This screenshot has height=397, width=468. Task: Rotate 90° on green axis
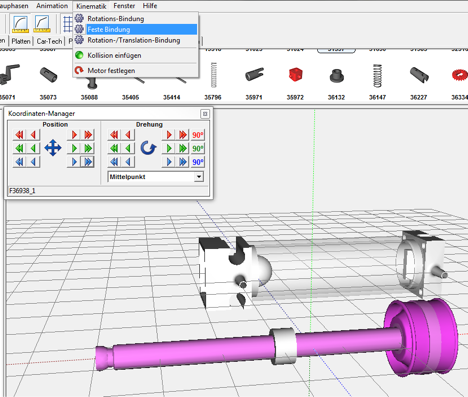198,148
